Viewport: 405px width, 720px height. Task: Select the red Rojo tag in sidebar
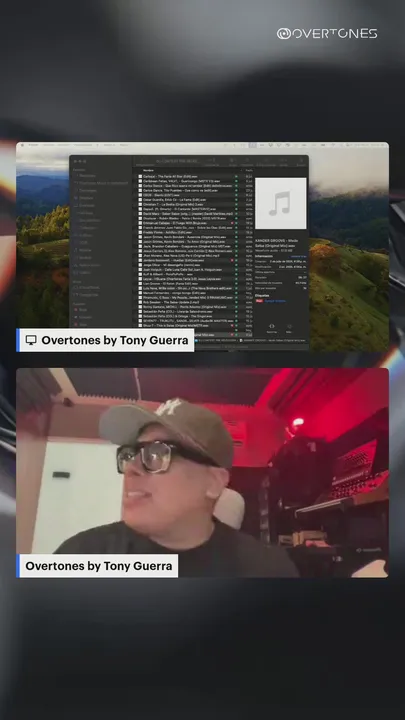[81, 309]
